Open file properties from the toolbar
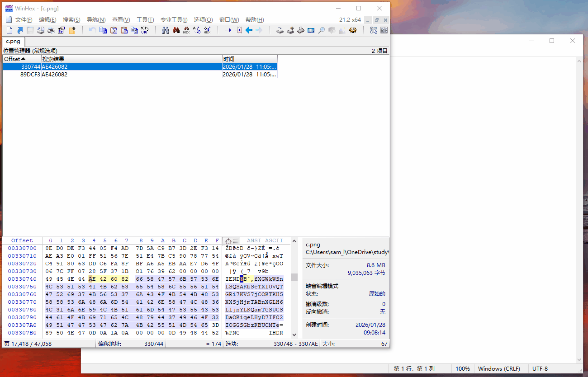Screen dimensions: 588x377 (62, 30)
